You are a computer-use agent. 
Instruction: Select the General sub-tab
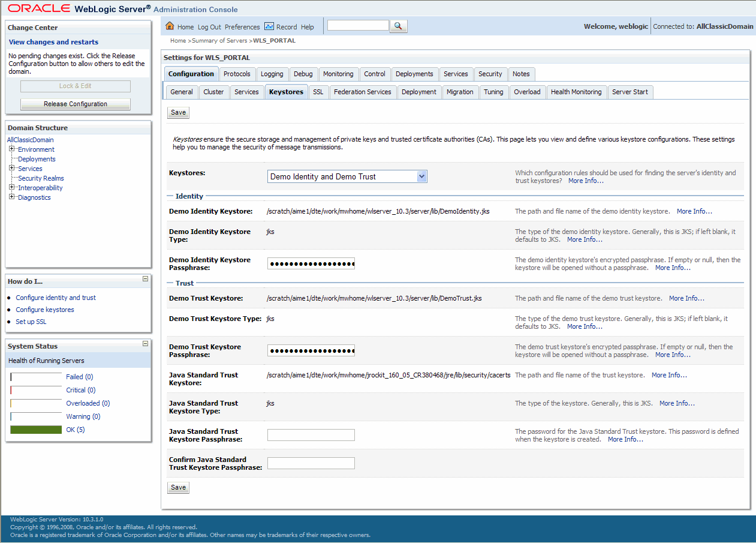coord(182,92)
